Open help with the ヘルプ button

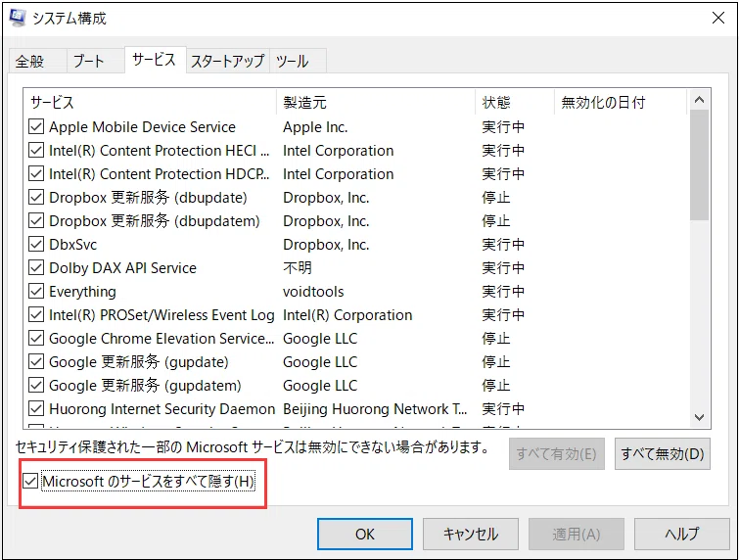click(x=682, y=535)
